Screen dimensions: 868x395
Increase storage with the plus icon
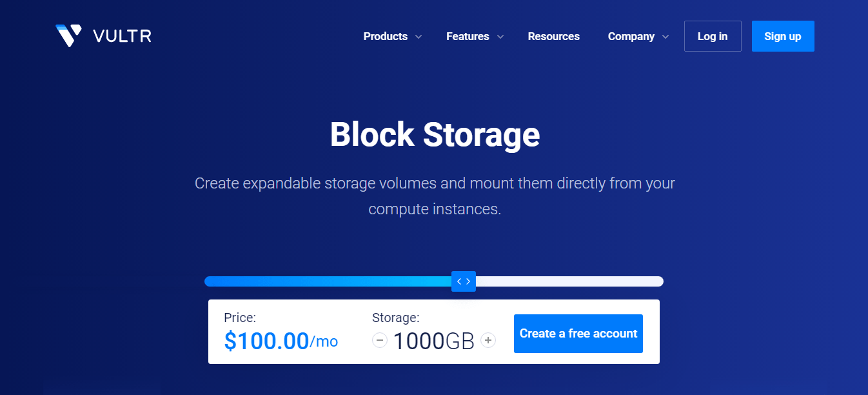point(488,340)
